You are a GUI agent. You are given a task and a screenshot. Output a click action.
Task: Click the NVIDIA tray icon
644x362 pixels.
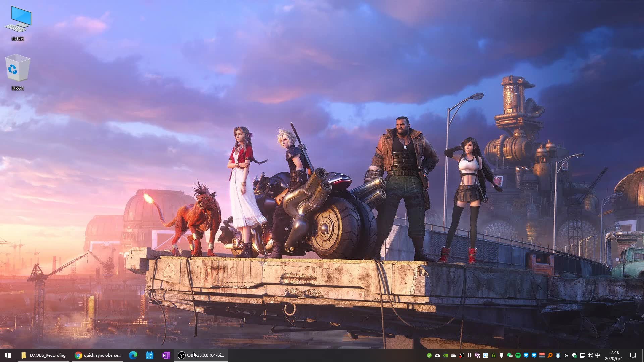(x=445, y=355)
